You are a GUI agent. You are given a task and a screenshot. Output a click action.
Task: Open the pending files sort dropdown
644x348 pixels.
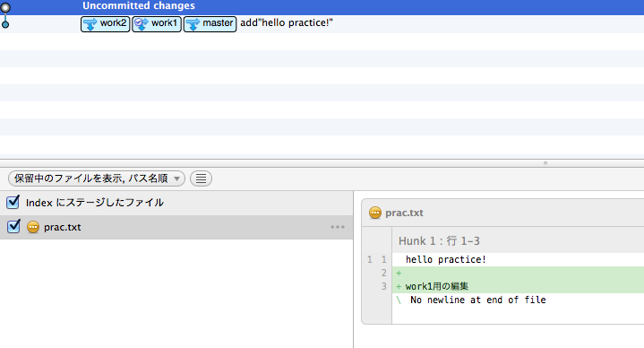pos(97,178)
